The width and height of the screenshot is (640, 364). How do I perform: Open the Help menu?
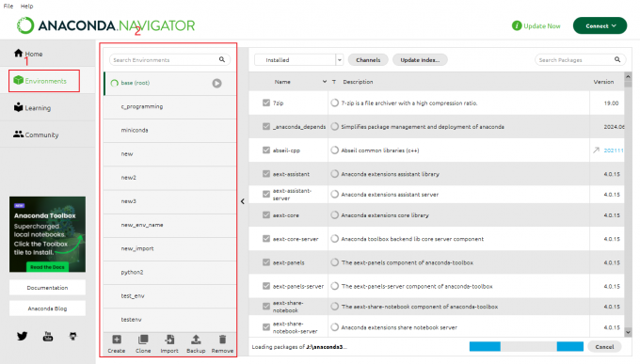(27, 7)
